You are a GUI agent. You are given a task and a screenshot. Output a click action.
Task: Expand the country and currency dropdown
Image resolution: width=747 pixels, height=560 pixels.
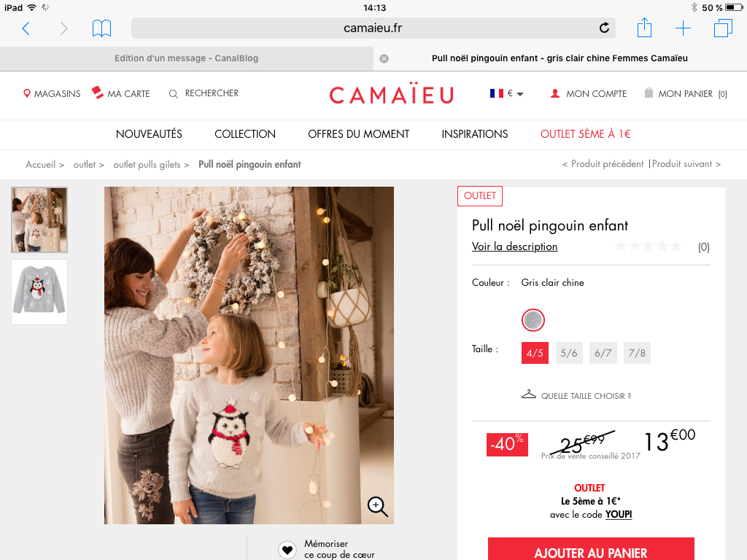[506, 93]
